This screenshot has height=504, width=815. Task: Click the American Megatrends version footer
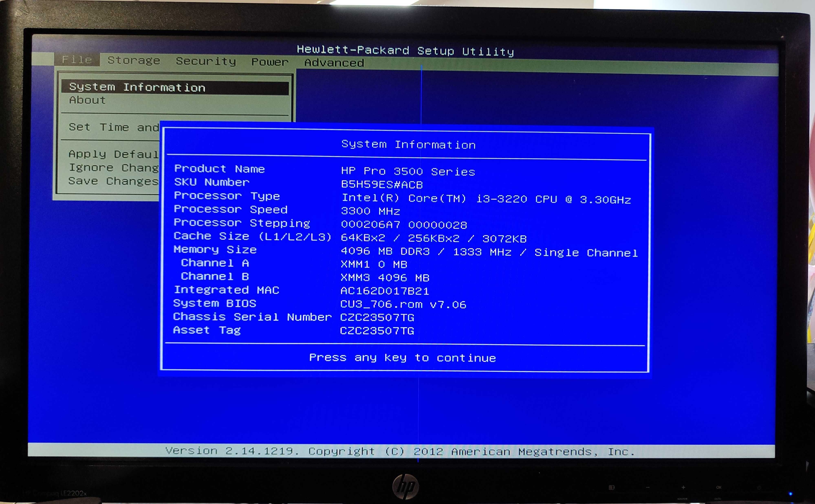click(x=400, y=451)
